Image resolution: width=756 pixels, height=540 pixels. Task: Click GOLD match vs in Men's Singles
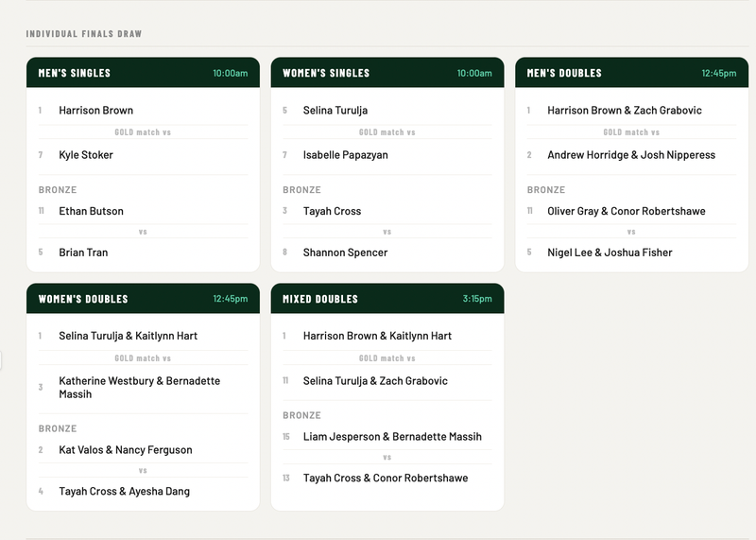click(143, 132)
